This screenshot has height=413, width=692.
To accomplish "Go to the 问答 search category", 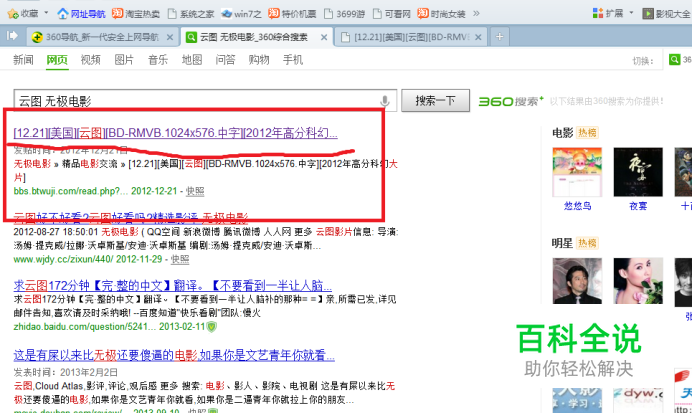I will [225, 60].
